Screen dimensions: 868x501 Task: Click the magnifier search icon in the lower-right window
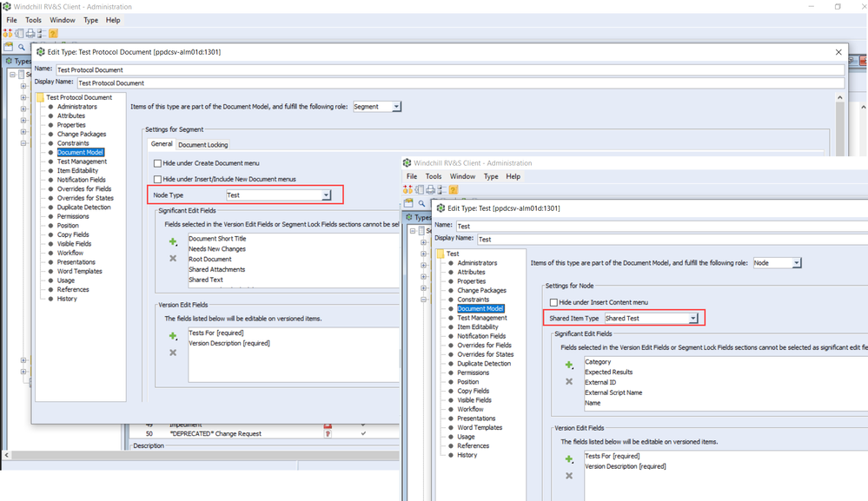tap(421, 203)
